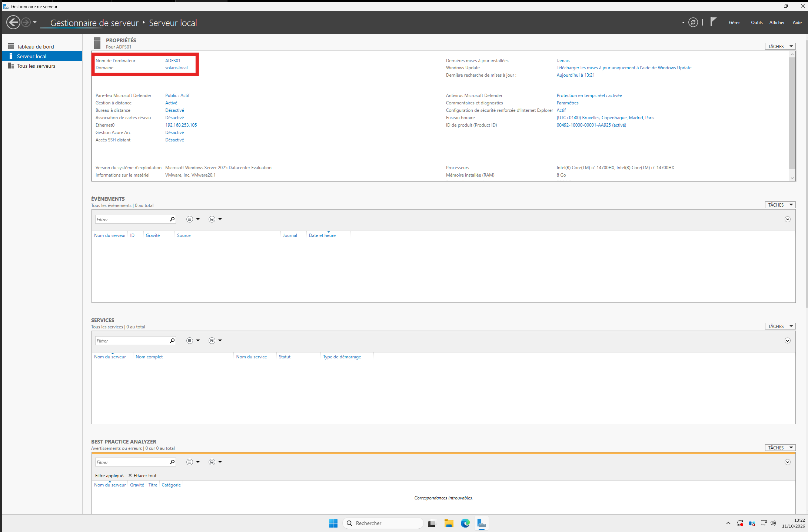The image size is (808, 532).
Task: Open the Outils menu
Action: pyautogui.click(x=757, y=23)
